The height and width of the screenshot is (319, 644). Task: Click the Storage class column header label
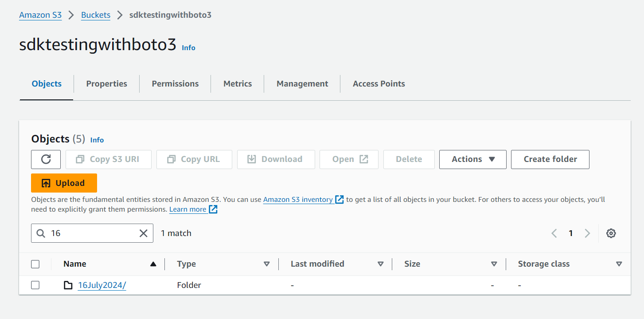pyautogui.click(x=544, y=264)
